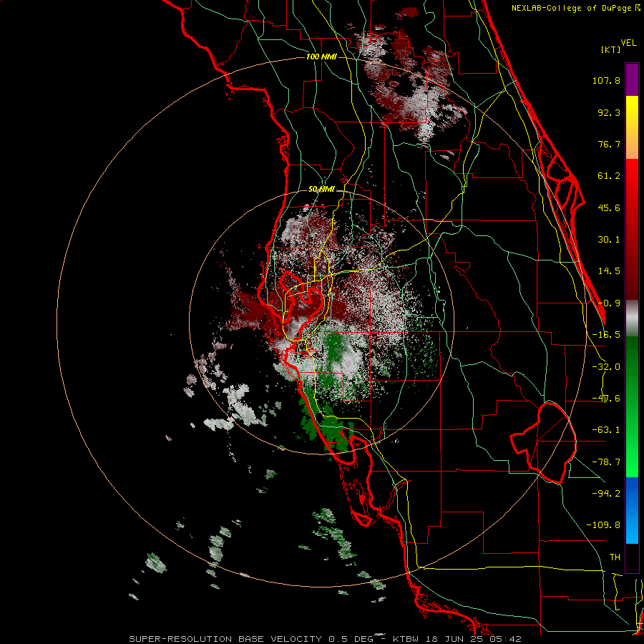
Task: Click the -47.6 legend value
Action: click(x=606, y=399)
